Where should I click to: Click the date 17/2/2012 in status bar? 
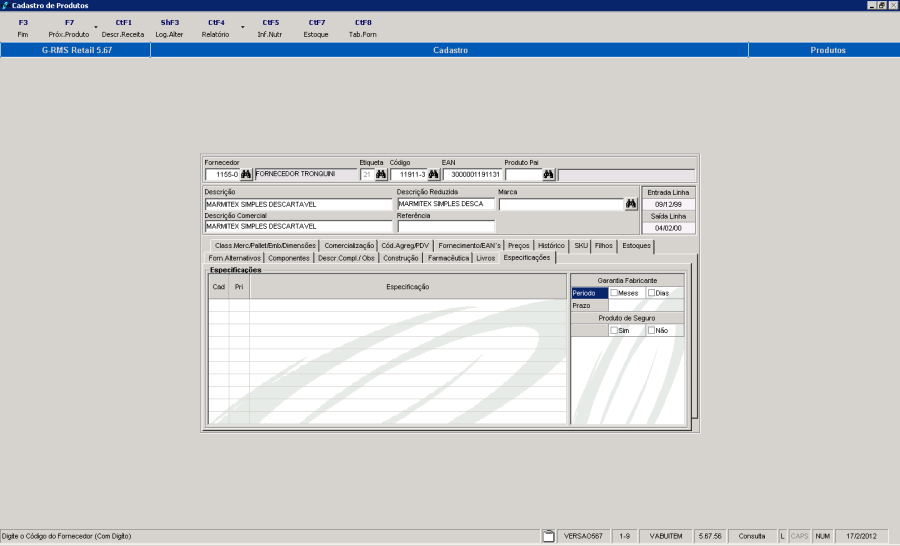[861, 536]
